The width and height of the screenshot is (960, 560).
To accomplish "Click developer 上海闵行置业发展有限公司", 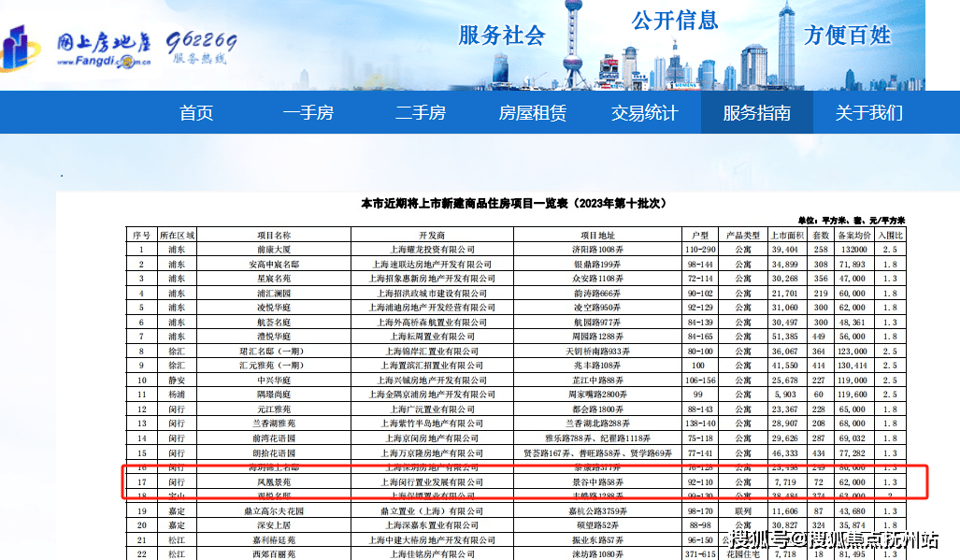I will tap(432, 482).
